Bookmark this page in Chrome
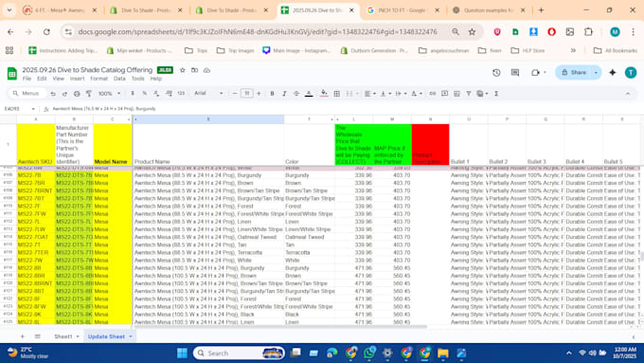The height and width of the screenshot is (363, 644). 473,31
